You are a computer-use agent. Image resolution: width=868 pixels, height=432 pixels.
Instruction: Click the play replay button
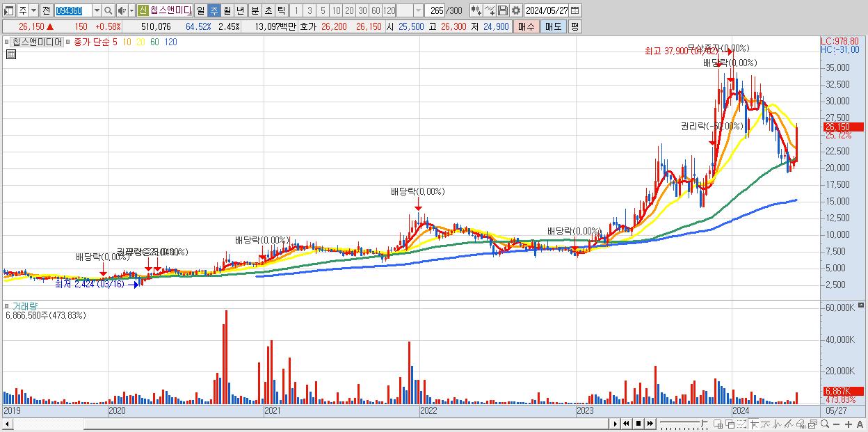(x=615, y=424)
